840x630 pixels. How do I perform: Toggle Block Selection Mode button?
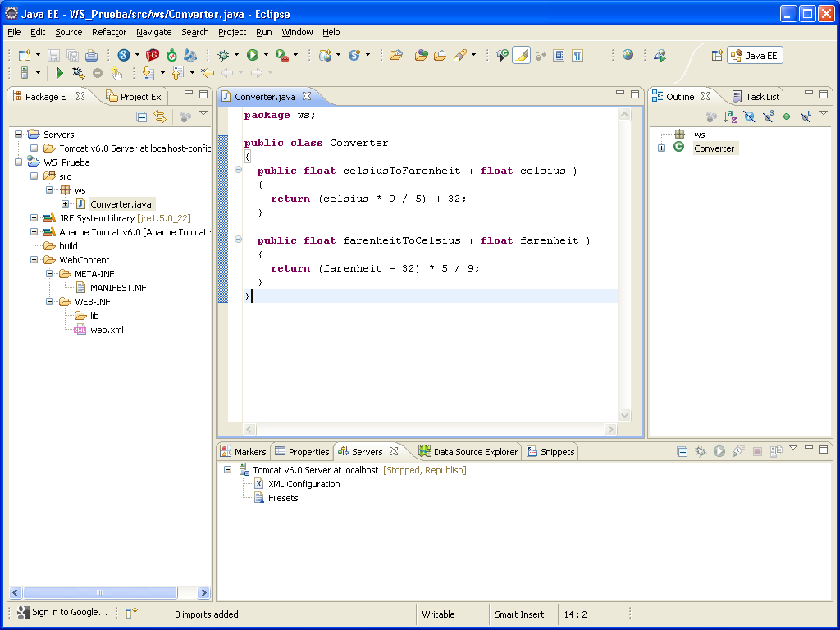(x=558, y=55)
